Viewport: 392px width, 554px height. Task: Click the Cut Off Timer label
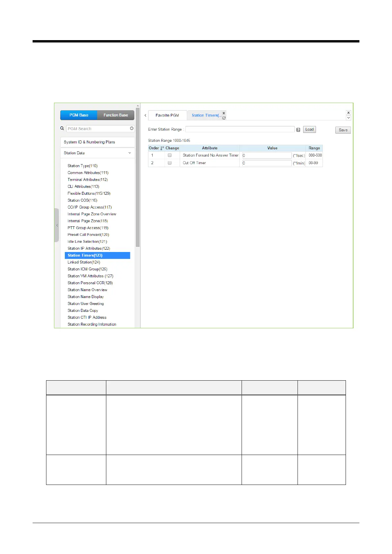click(x=195, y=163)
